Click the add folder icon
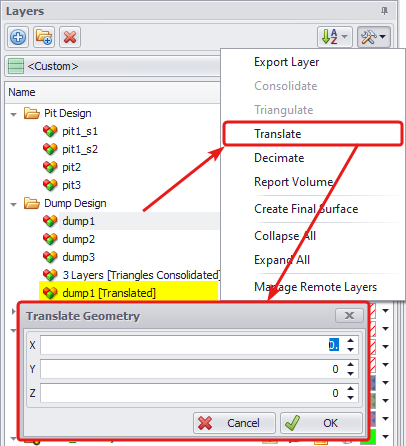The width and height of the screenshot is (406, 446). point(44,37)
